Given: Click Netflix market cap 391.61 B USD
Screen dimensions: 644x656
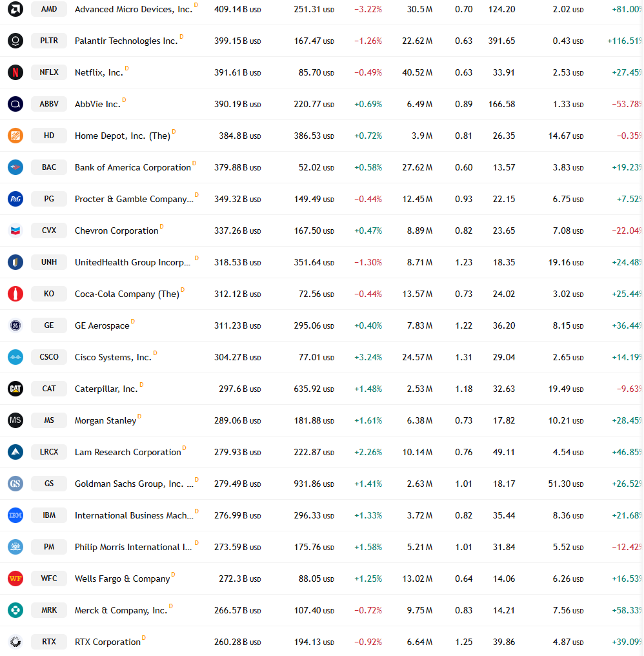Looking at the screenshot, I should [237, 73].
